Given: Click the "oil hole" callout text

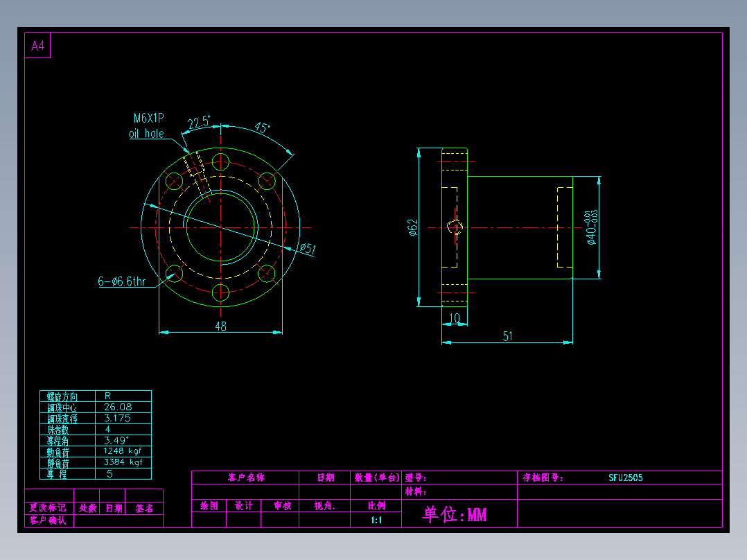Looking at the screenshot, I should (146, 134).
